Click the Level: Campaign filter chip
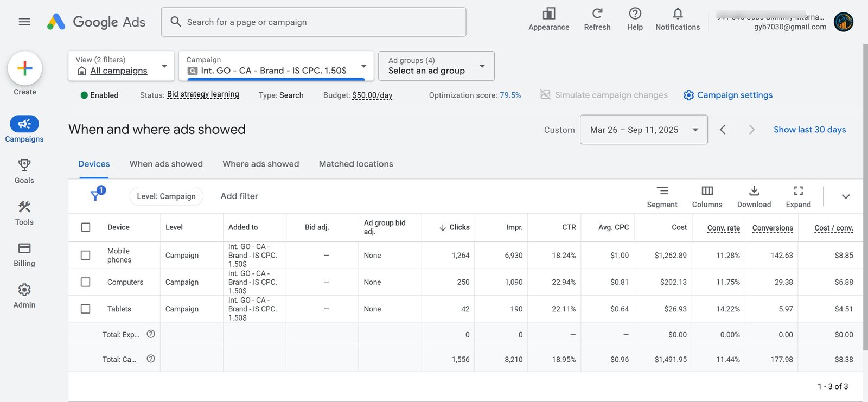The height and width of the screenshot is (402, 868). pos(166,196)
